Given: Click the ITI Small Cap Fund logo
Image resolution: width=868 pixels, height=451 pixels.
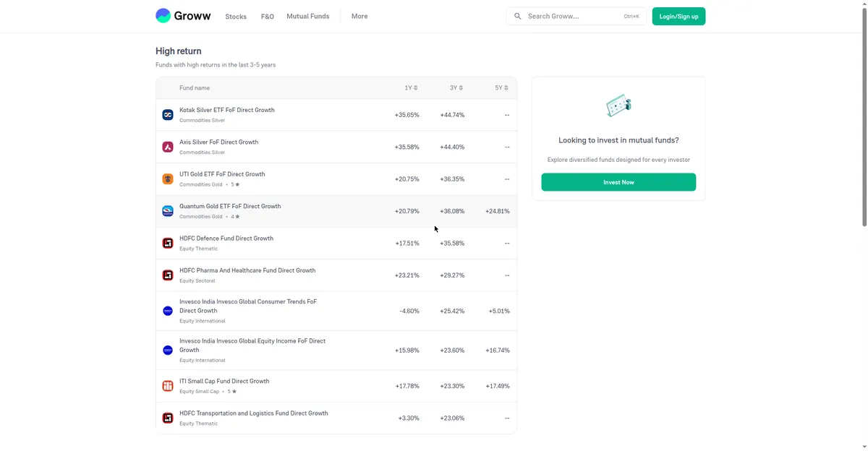Looking at the screenshot, I should [x=168, y=386].
